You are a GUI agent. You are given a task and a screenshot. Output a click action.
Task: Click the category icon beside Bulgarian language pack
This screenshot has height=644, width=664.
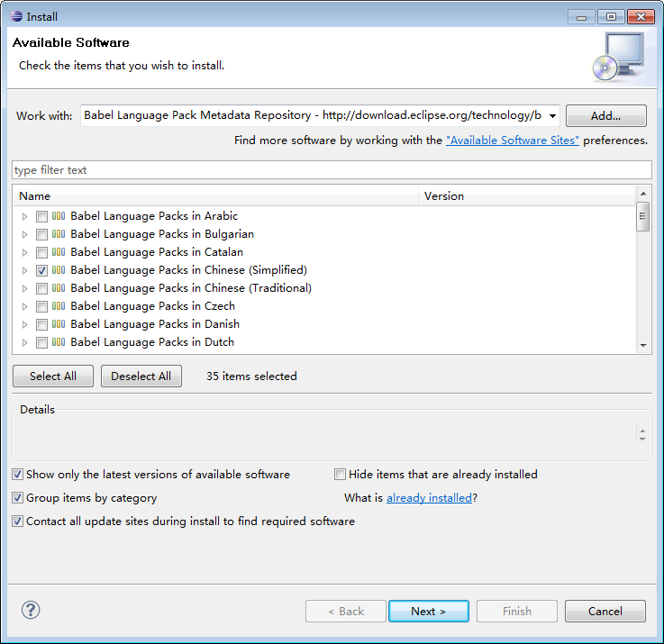59,234
